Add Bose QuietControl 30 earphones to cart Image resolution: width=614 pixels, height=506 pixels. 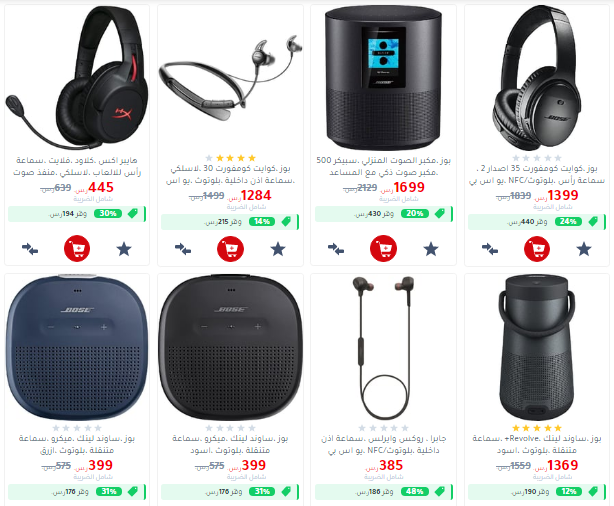[230, 249]
